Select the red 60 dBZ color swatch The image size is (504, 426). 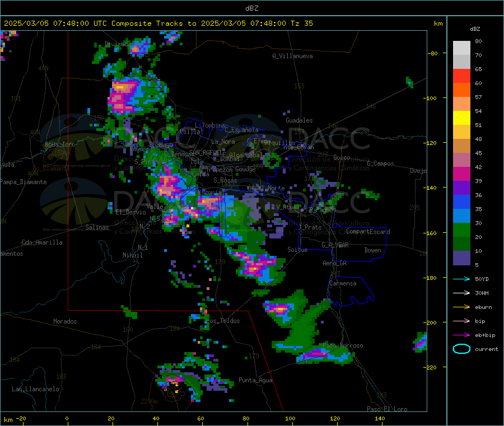point(461,76)
